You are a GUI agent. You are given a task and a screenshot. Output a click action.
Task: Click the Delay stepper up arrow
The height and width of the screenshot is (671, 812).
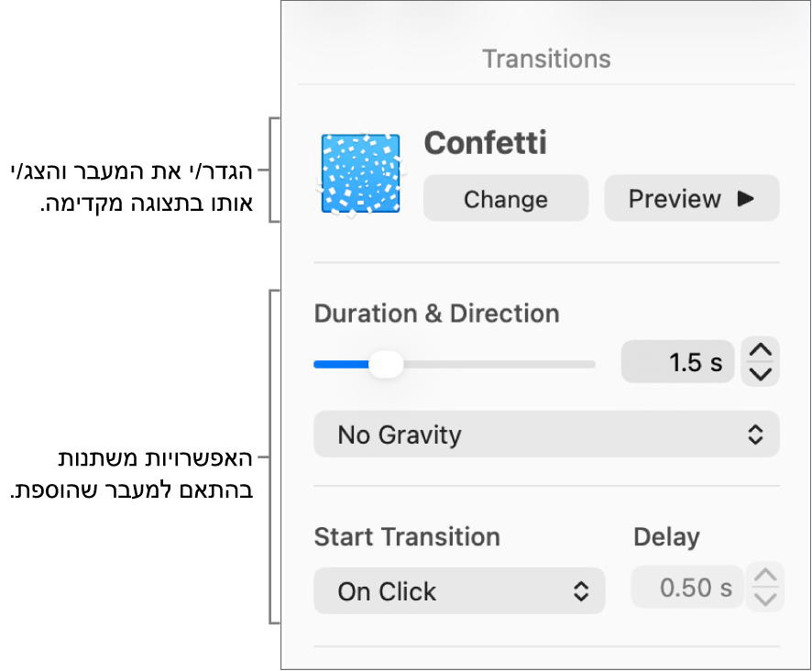[765, 575]
